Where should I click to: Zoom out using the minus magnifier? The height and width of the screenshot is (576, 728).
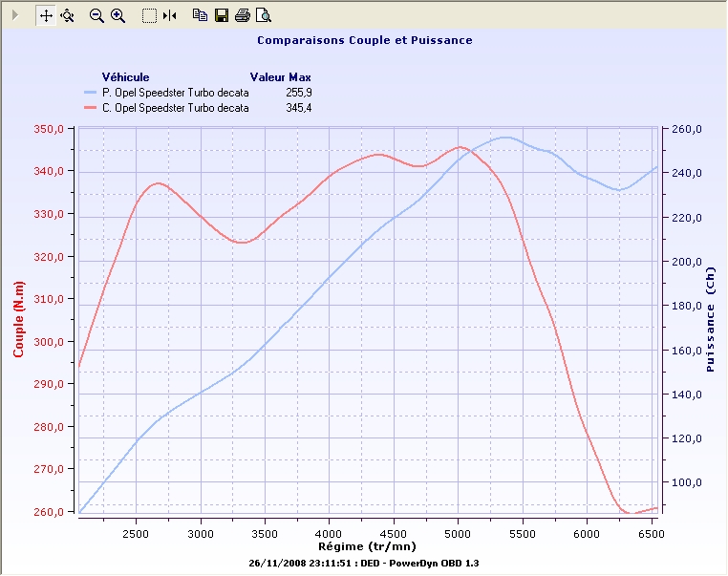click(x=96, y=15)
